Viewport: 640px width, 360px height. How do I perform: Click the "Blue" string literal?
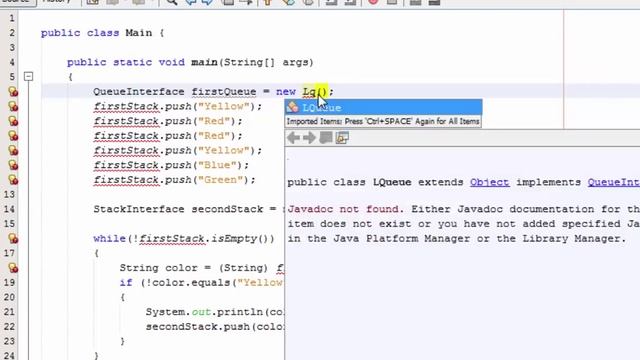click(x=217, y=165)
